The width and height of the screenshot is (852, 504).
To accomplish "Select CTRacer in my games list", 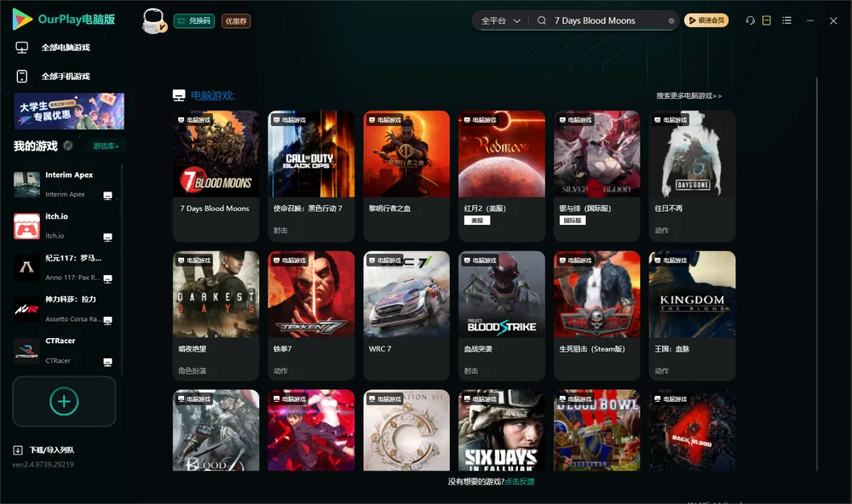I will (64, 351).
